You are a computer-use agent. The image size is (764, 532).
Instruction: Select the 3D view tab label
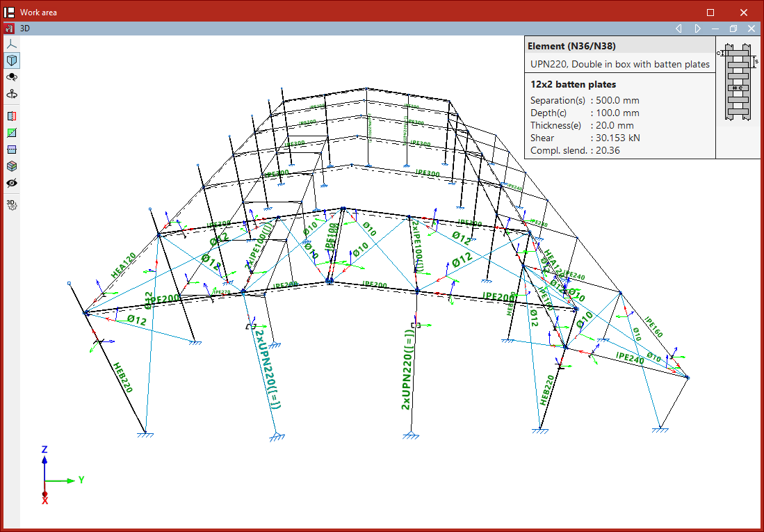(x=25, y=29)
